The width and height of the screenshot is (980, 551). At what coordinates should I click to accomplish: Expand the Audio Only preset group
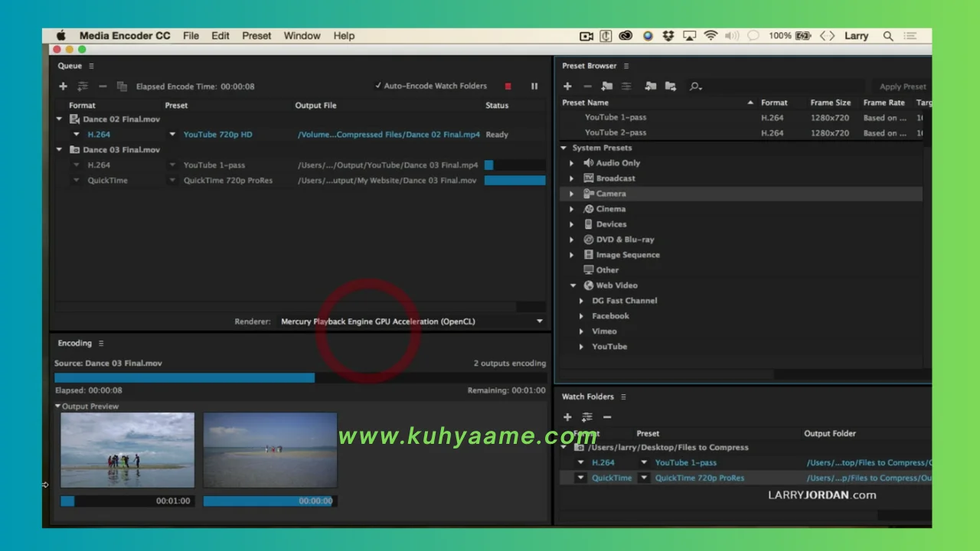[x=571, y=163]
